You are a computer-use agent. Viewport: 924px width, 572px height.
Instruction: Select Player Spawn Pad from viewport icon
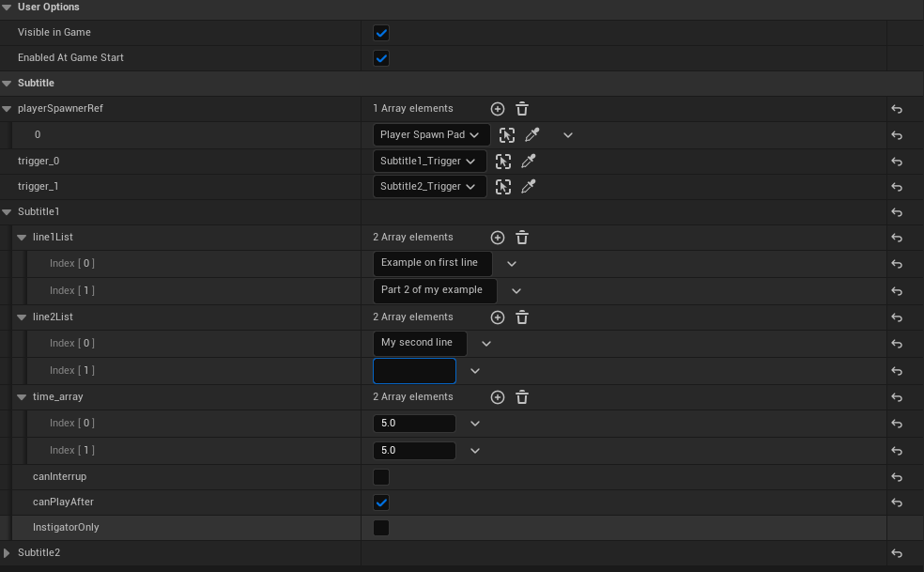507,135
